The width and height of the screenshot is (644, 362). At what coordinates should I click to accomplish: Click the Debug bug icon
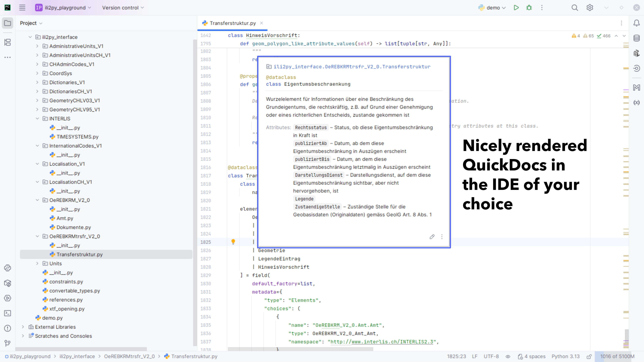click(x=529, y=8)
